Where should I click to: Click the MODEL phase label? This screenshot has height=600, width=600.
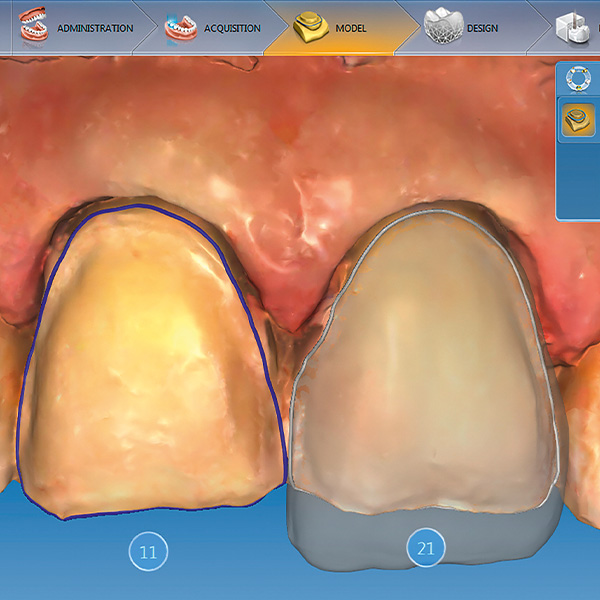pyautogui.click(x=351, y=28)
